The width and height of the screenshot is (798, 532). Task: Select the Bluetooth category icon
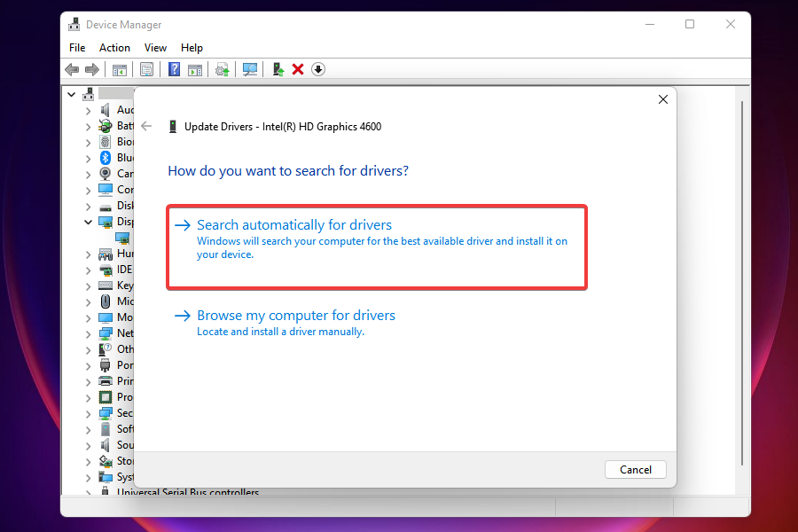[x=106, y=158]
